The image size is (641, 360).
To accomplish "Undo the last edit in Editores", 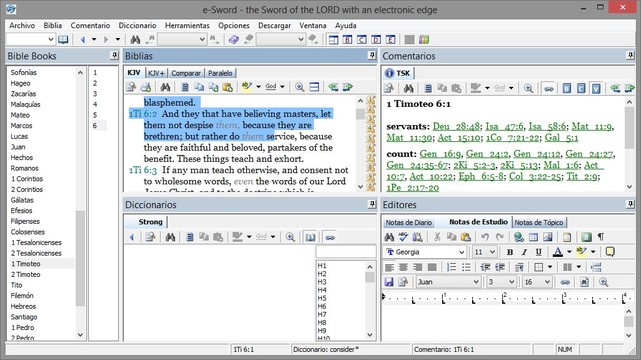I will point(485,237).
